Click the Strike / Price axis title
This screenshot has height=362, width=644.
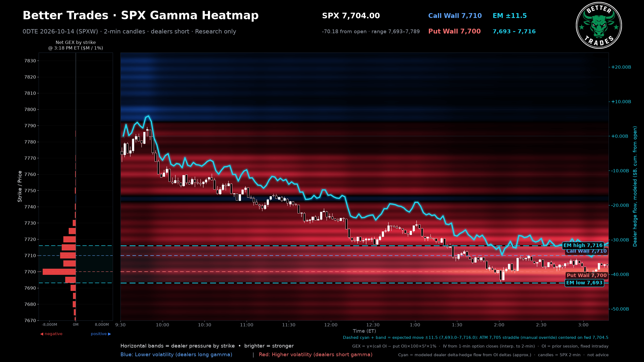20,186
